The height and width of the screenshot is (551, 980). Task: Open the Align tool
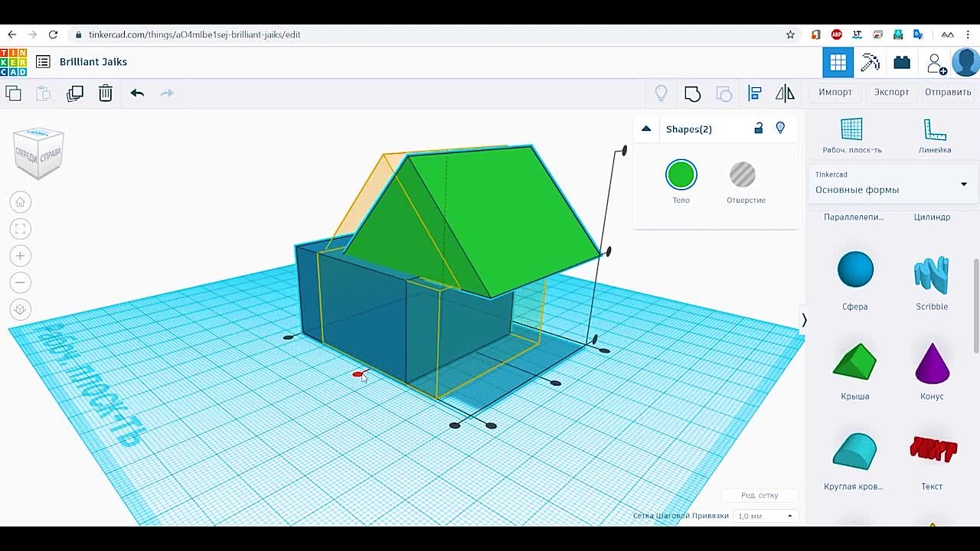(754, 93)
